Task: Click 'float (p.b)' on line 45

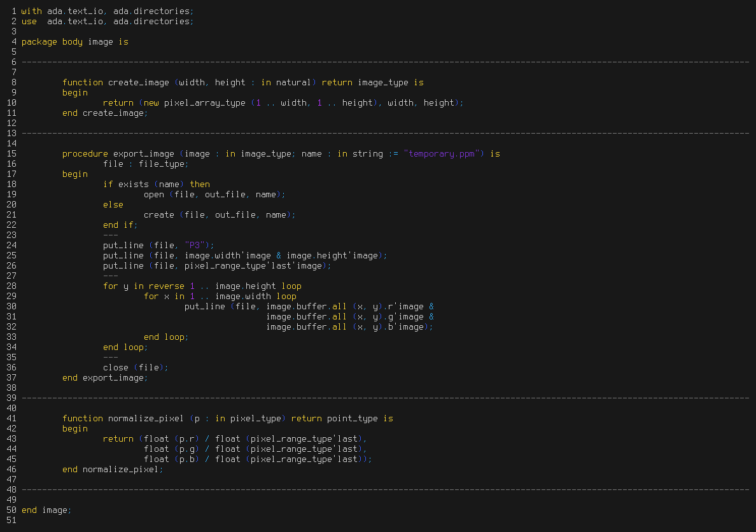Action: pos(171,459)
